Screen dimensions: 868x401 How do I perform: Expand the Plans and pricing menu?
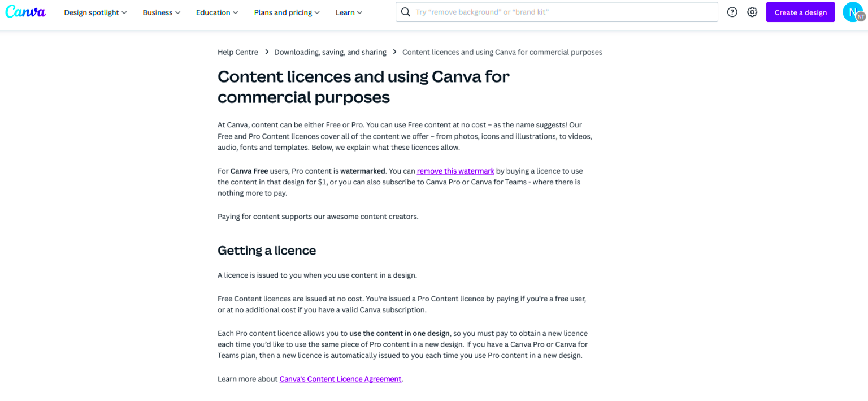click(287, 12)
